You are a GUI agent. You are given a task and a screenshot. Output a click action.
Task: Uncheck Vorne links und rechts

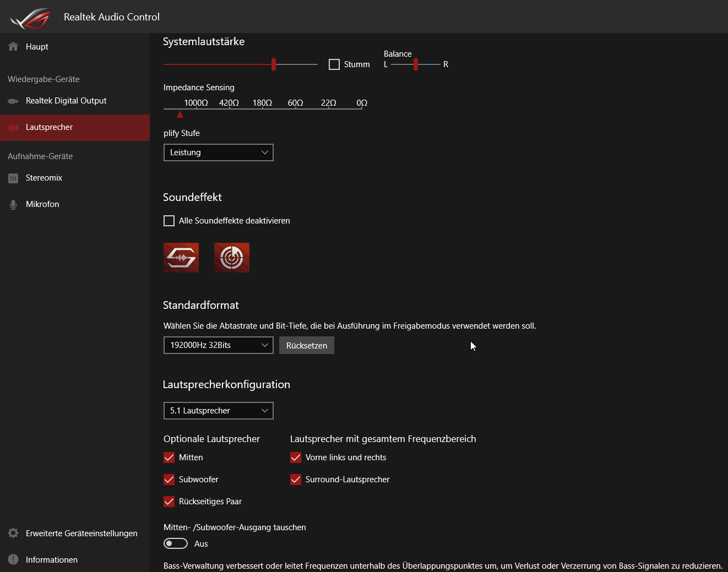tap(296, 457)
